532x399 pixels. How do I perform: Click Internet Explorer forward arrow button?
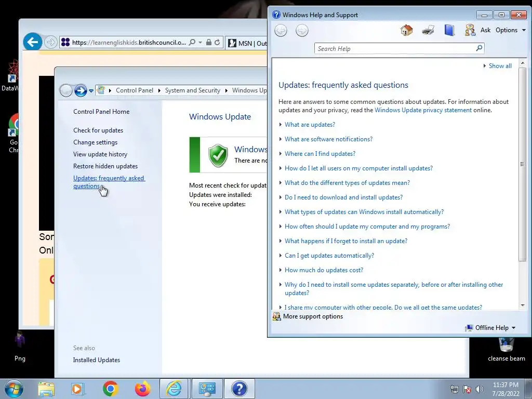tap(50, 43)
